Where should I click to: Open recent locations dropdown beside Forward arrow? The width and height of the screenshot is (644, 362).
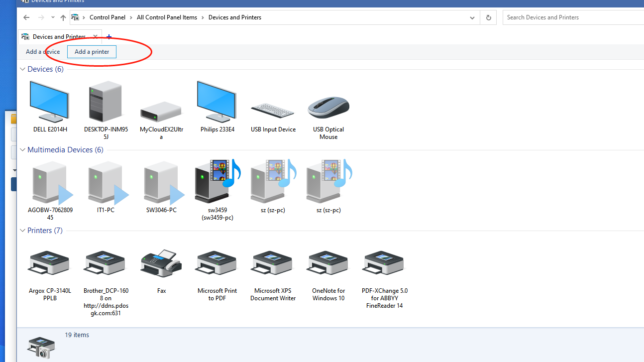pos(53,18)
